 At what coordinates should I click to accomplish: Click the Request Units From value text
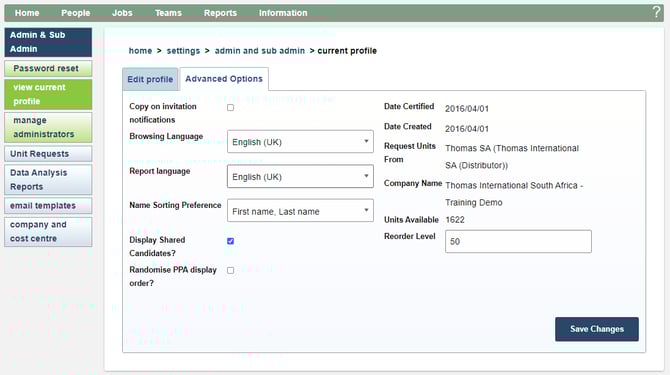[x=512, y=157]
